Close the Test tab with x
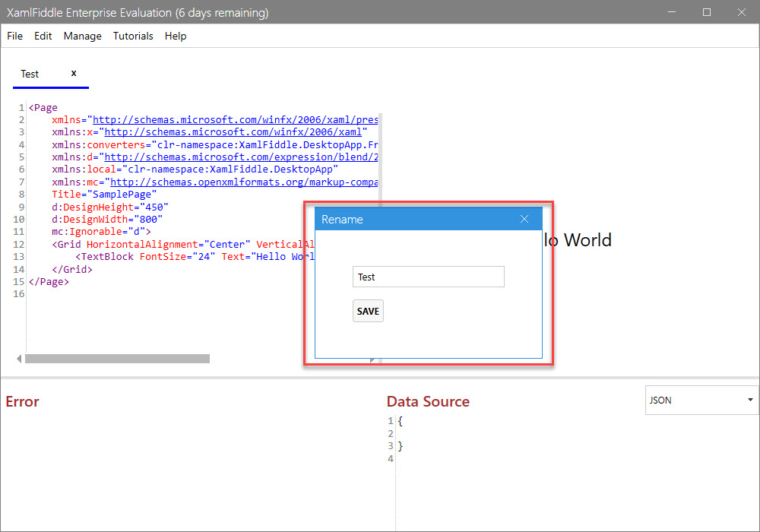 [x=74, y=73]
